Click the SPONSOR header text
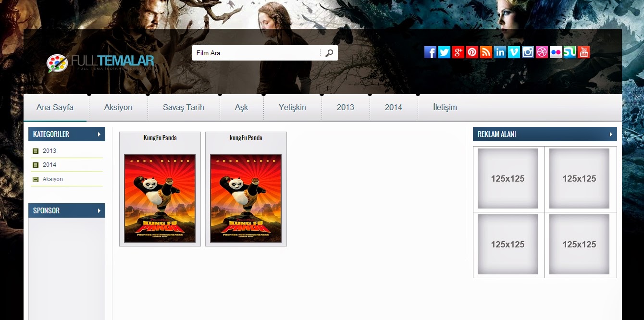The height and width of the screenshot is (320, 644). (x=46, y=210)
